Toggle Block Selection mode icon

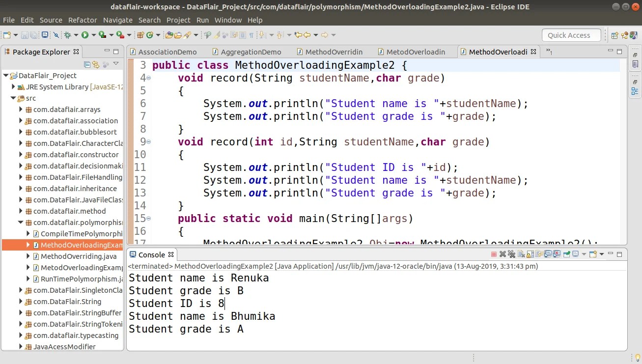click(x=242, y=35)
